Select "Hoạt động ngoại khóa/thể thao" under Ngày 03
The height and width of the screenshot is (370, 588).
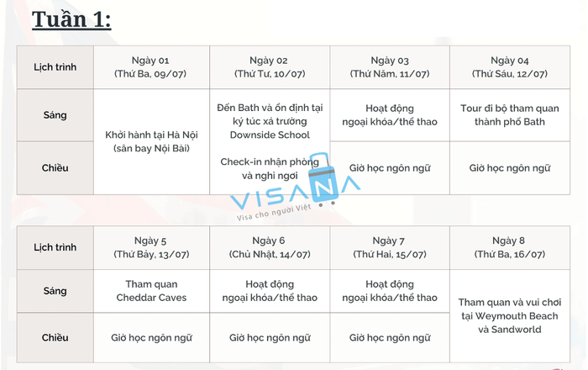pos(390,114)
